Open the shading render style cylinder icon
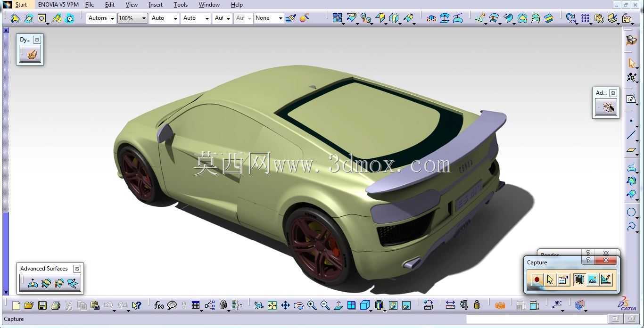 tap(379, 305)
